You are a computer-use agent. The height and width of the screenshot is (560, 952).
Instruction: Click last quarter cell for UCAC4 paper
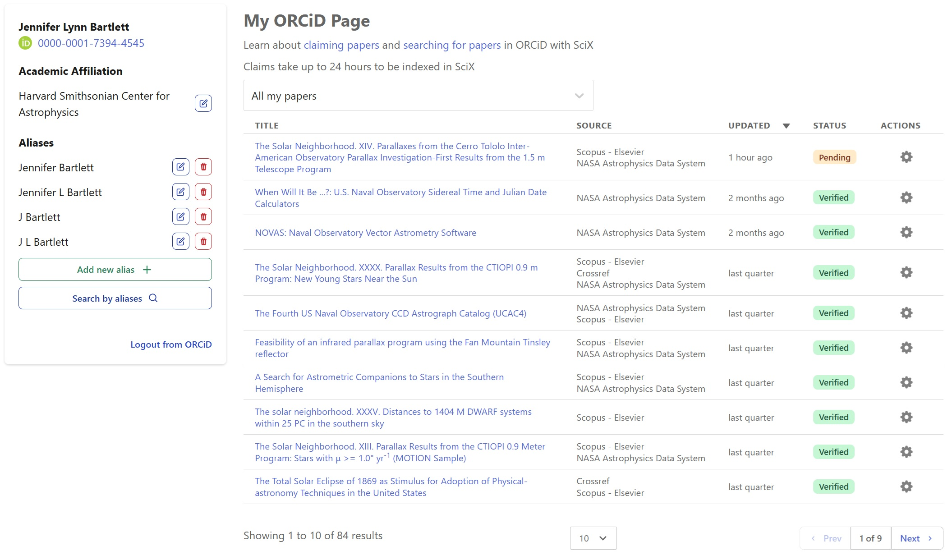pyautogui.click(x=751, y=313)
